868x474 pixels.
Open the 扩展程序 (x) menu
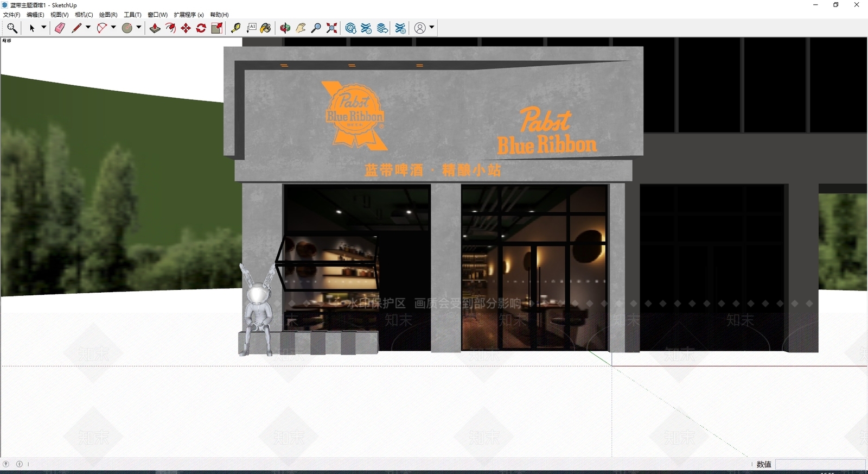(x=189, y=15)
